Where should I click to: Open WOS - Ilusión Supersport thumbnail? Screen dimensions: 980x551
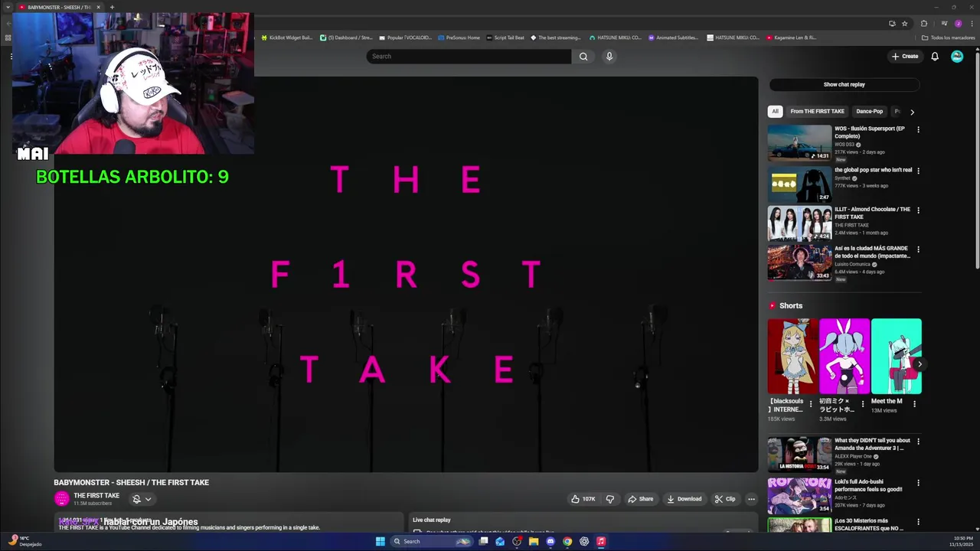[x=799, y=142]
